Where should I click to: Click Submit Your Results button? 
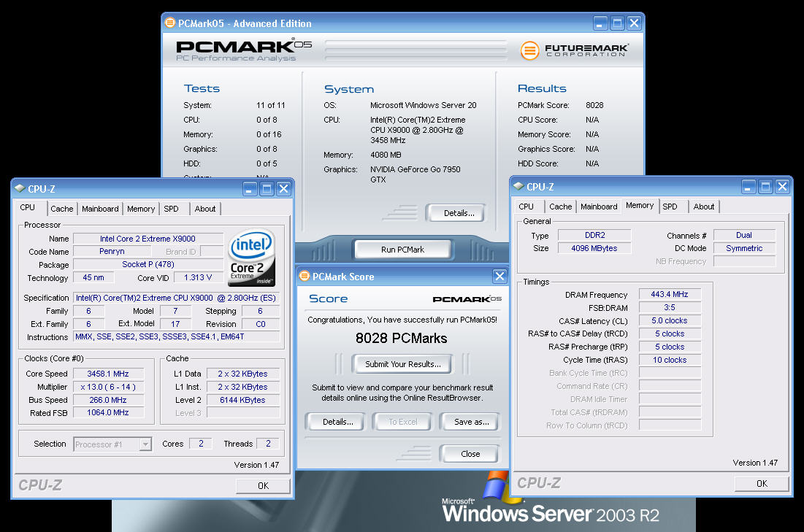click(x=403, y=364)
